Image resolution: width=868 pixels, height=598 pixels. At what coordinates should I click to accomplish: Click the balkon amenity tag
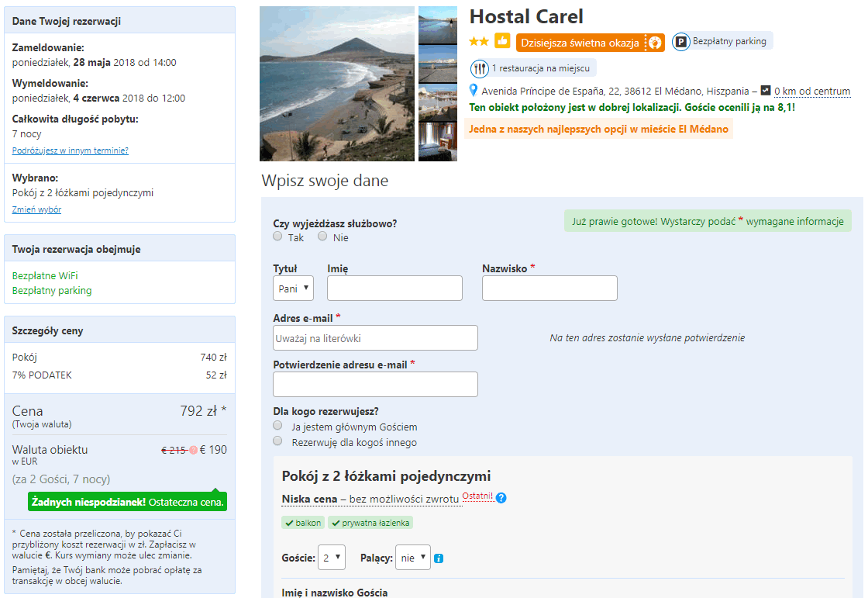pos(303,523)
